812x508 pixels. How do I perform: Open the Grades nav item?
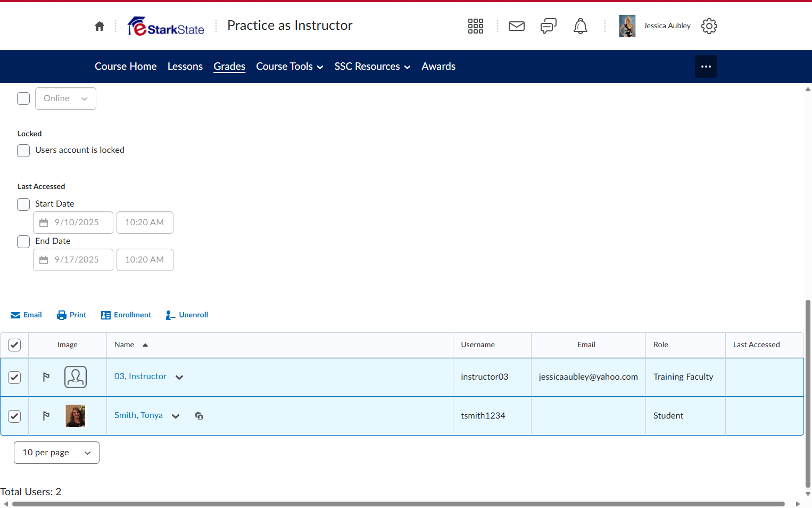tap(229, 67)
